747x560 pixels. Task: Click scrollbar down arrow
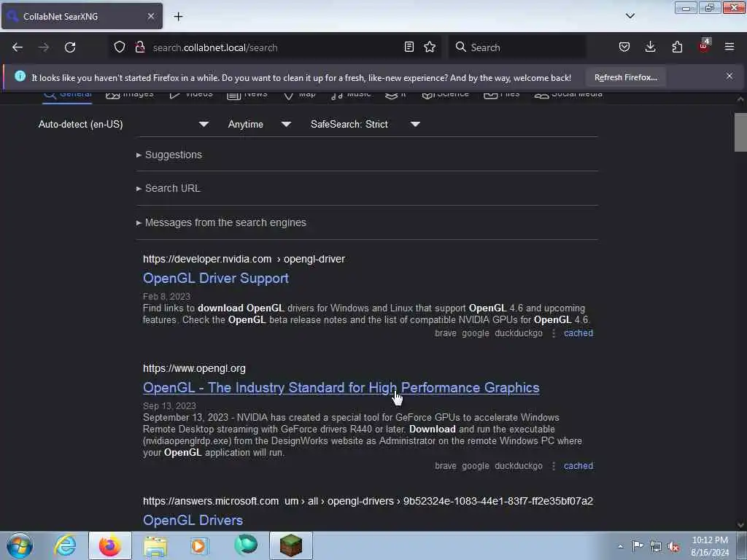coord(740,525)
